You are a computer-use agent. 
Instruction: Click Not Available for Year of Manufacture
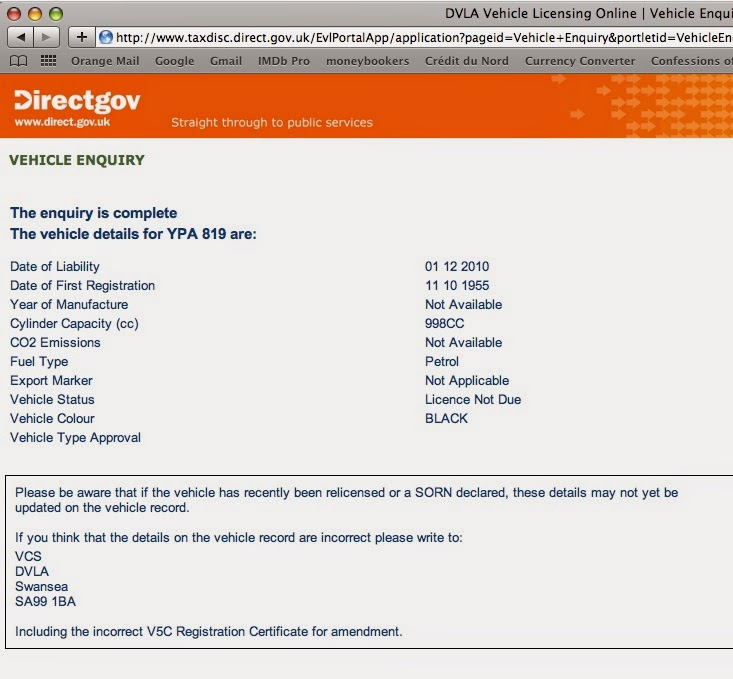point(463,304)
